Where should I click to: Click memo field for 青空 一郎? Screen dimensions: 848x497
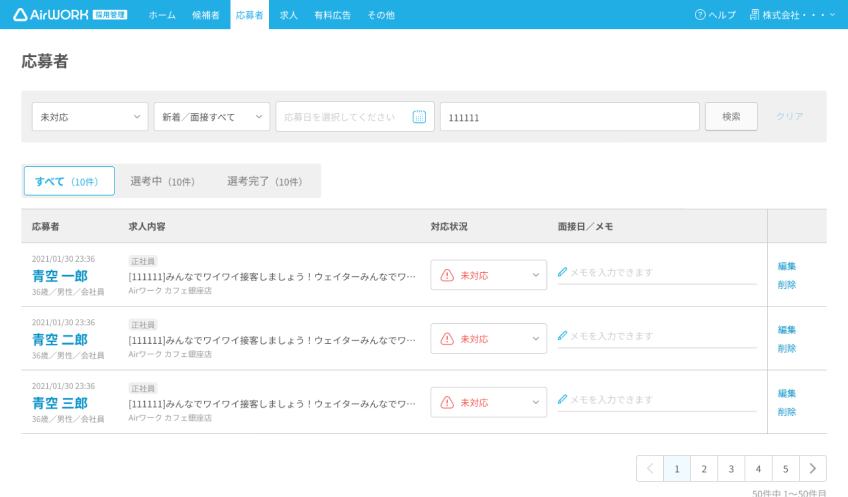coord(657,273)
